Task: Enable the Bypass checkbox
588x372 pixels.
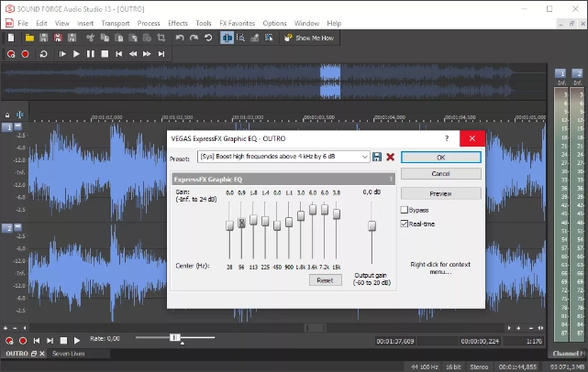Action: pos(405,210)
